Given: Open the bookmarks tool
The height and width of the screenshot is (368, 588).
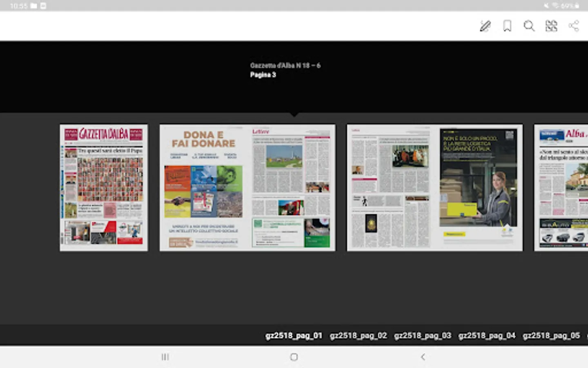Looking at the screenshot, I should [x=507, y=26].
